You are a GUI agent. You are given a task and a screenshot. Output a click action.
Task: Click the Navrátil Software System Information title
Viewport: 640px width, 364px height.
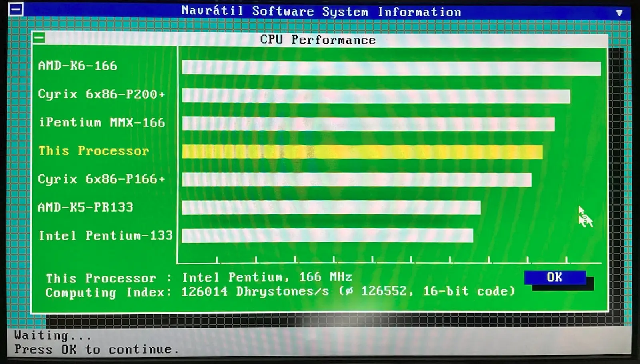click(321, 11)
